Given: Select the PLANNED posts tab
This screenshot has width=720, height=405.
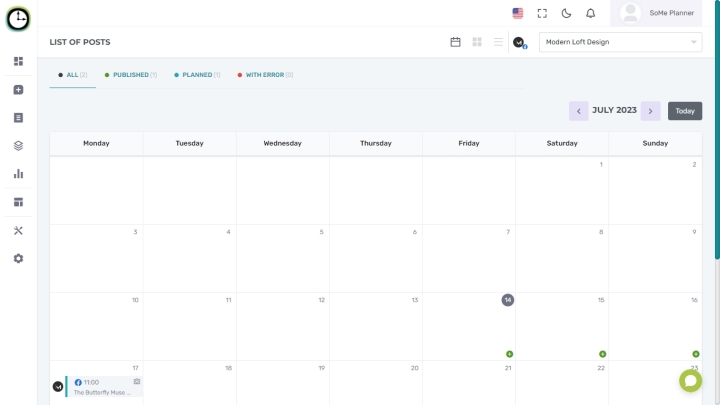Looking at the screenshot, I should coord(197,75).
